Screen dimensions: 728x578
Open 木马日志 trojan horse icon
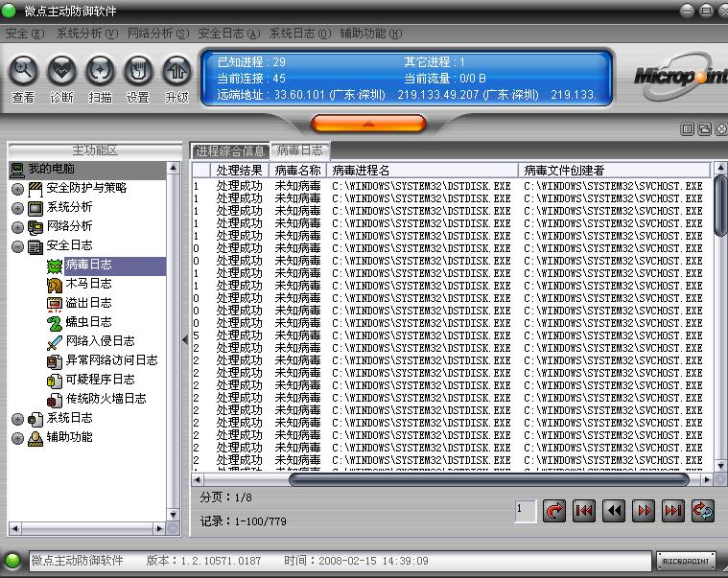pos(55,286)
